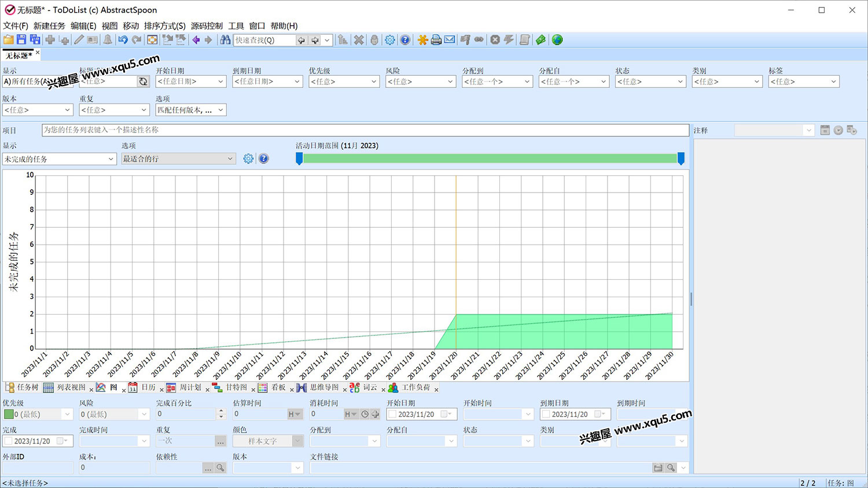The height and width of the screenshot is (488, 868).
Task: Save the tasklist with the floppy icon
Action: click(x=21, y=40)
